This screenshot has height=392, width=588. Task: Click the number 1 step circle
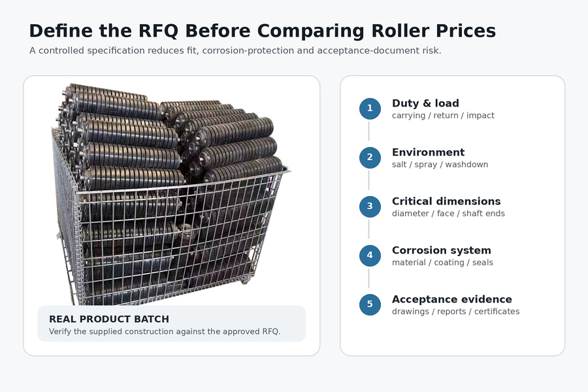click(x=370, y=108)
